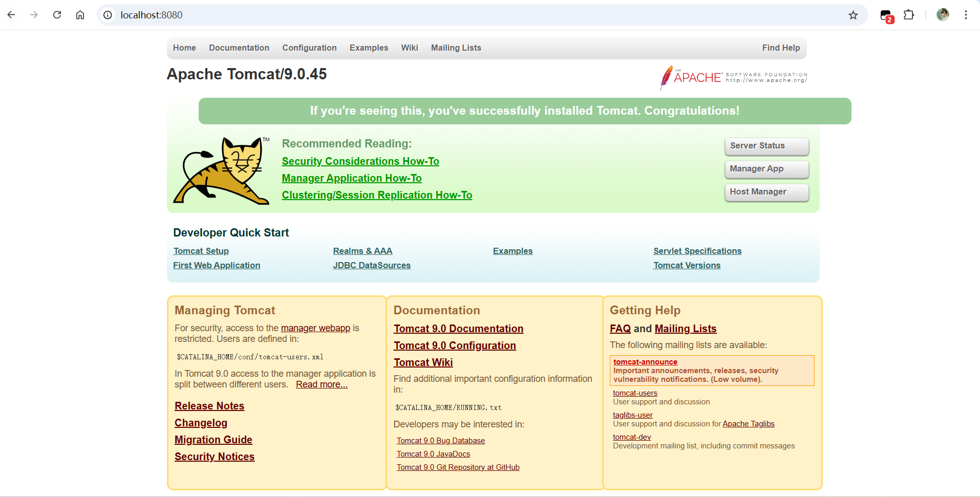Open the tomcat-users mailing list link

635,393
